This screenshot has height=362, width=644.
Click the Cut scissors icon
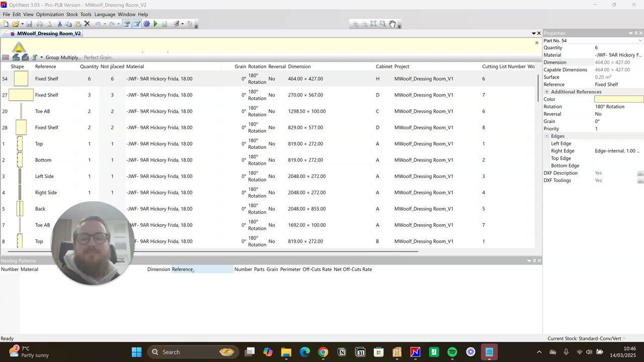[59, 24]
